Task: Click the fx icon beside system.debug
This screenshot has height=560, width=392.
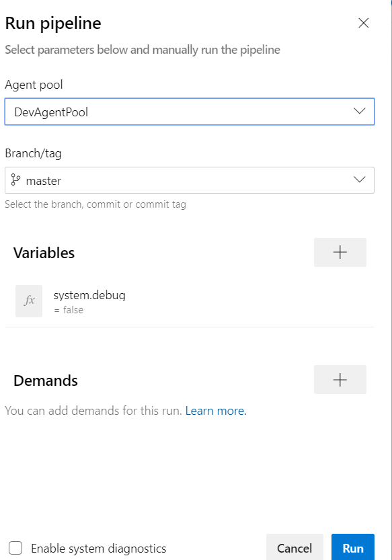Action: coord(29,301)
